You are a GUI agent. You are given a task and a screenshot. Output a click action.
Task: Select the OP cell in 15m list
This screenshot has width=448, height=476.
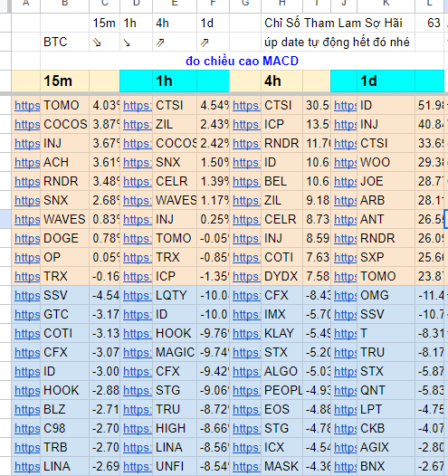point(64,257)
